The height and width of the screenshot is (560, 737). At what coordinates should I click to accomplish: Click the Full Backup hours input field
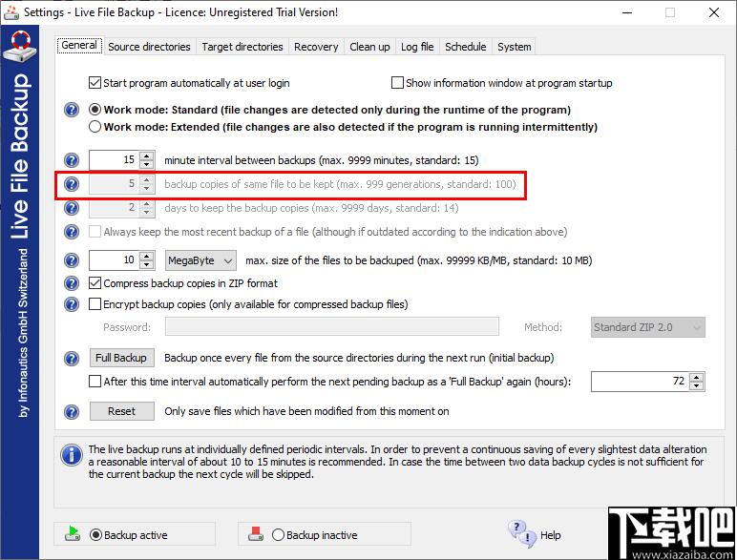point(641,382)
